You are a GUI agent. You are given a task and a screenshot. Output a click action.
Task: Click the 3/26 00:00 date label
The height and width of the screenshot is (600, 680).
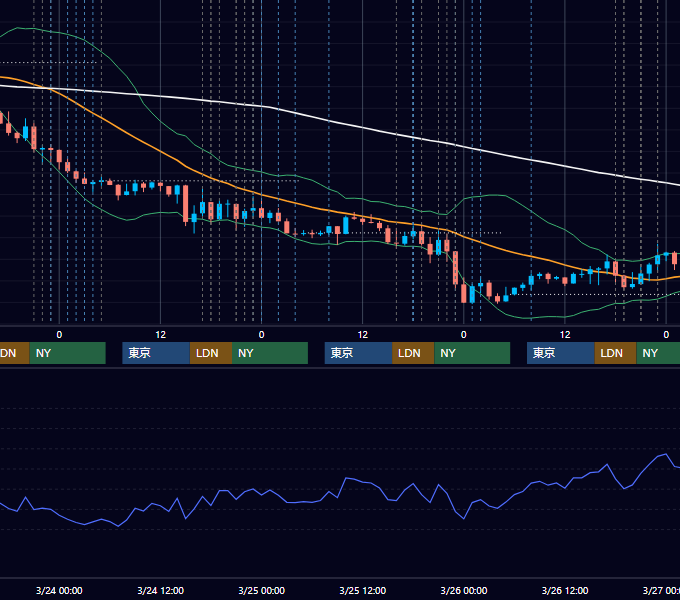tap(464, 590)
